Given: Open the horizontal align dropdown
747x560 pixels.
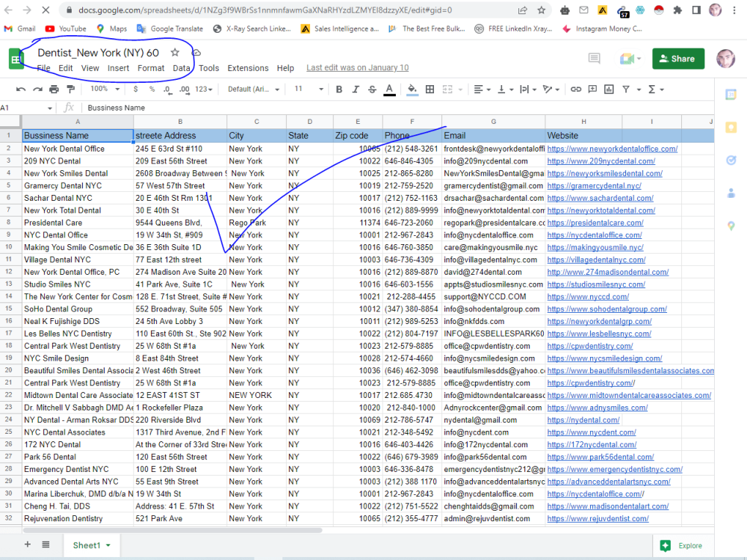Looking at the screenshot, I should pos(482,89).
